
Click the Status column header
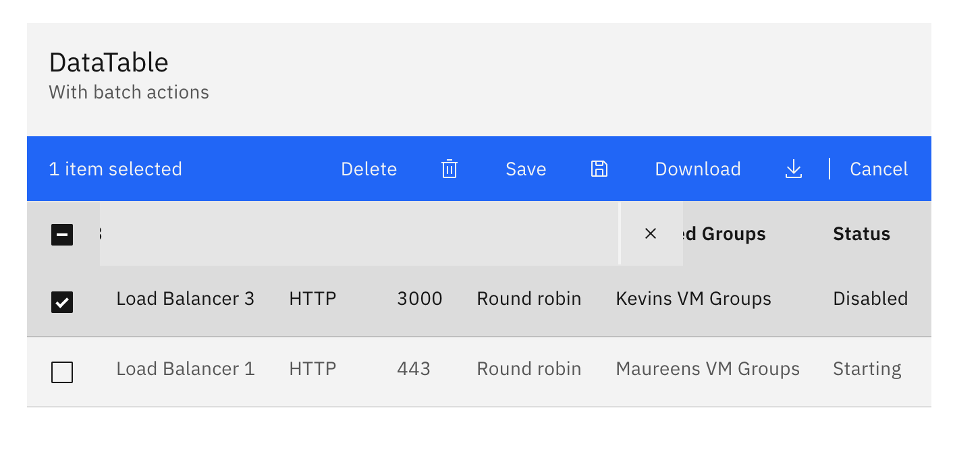[861, 234]
